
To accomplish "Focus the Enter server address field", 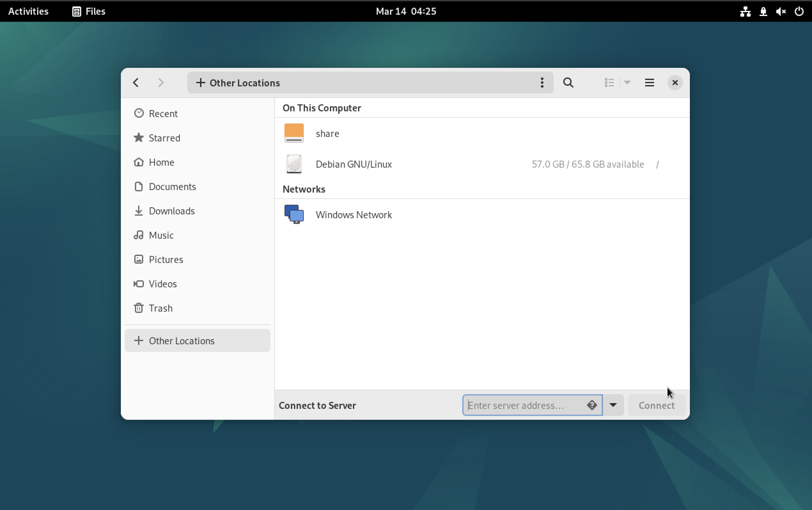I will (x=532, y=405).
